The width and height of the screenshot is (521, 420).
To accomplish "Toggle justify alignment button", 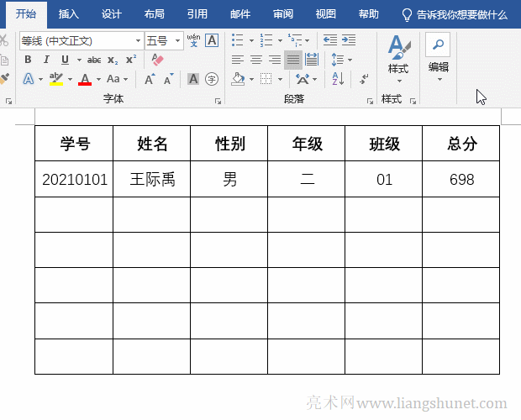I will click(293, 60).
